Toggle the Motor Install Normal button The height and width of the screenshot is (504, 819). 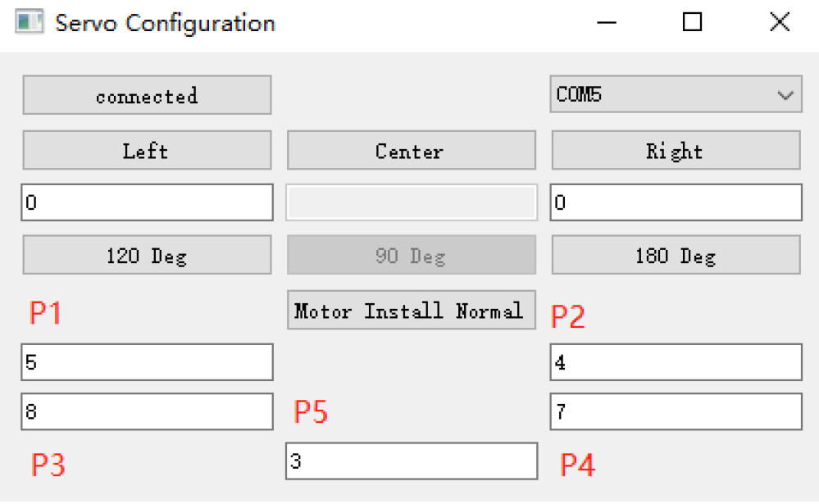pos(411,311)
